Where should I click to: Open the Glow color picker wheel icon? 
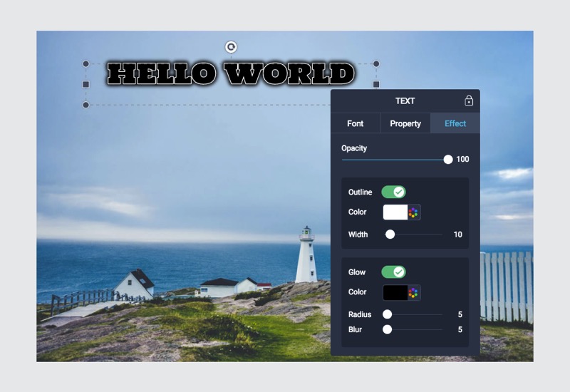[x=413, y=292]
